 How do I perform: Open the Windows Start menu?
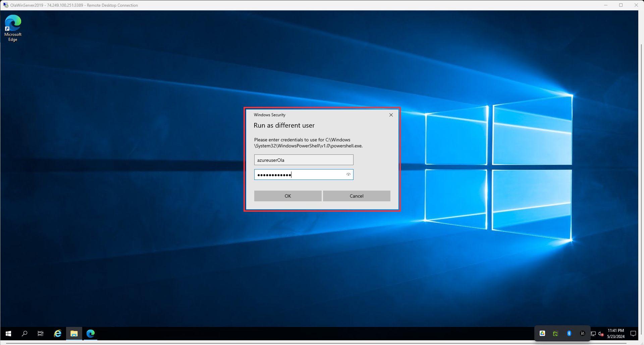tap(8, 334)
